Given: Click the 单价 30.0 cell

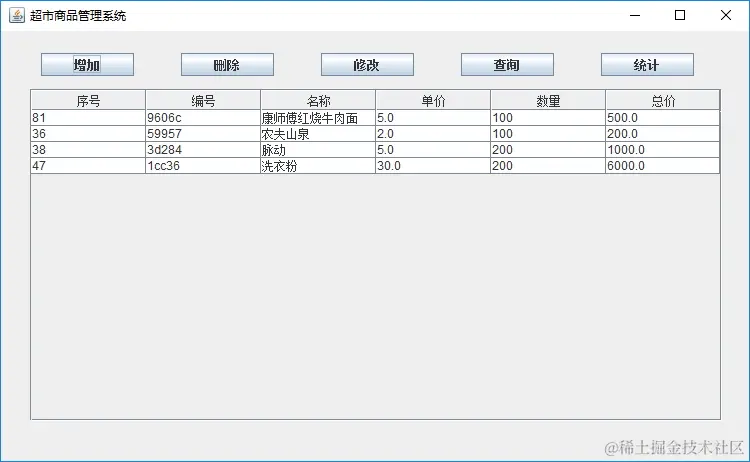Looking at the screenshot, I should click(x=433, y=166).
